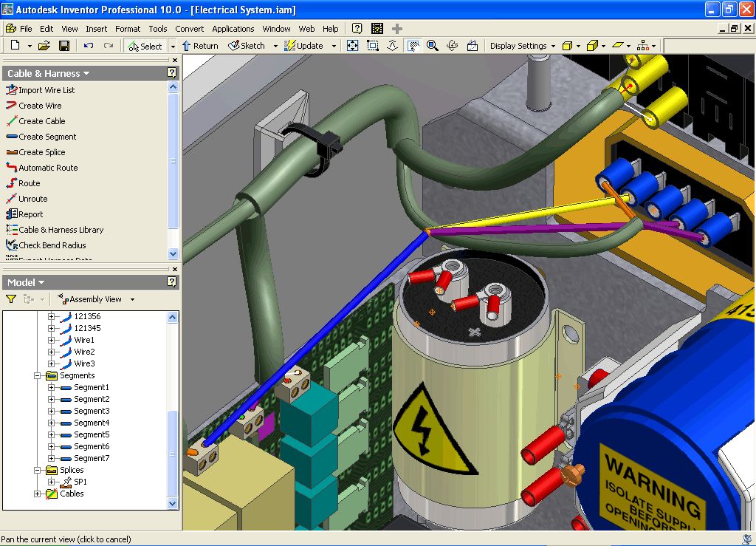The height and width of the screenshot is (546, 756).
Task: Open help for Model browser panel
Action: pyautogui.click(x=171, y=281)
